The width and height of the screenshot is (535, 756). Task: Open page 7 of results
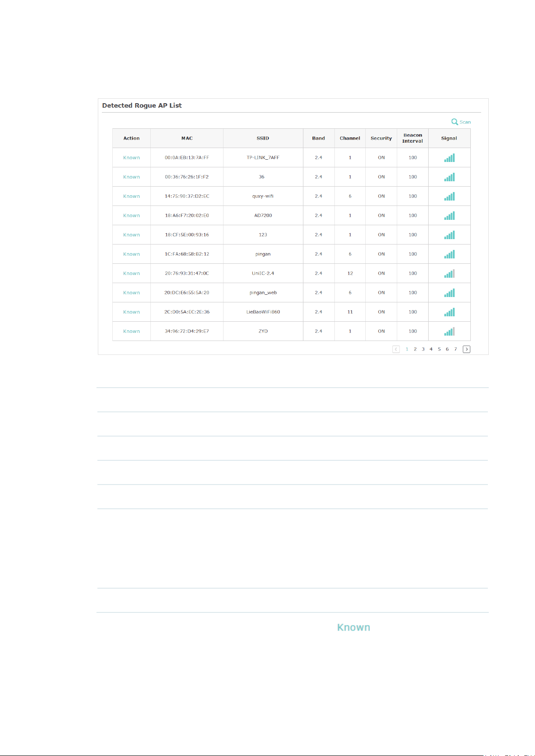[x=455, y=349]
